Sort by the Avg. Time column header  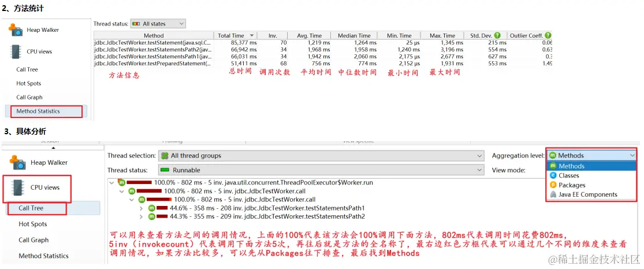[x=309, y=35]
